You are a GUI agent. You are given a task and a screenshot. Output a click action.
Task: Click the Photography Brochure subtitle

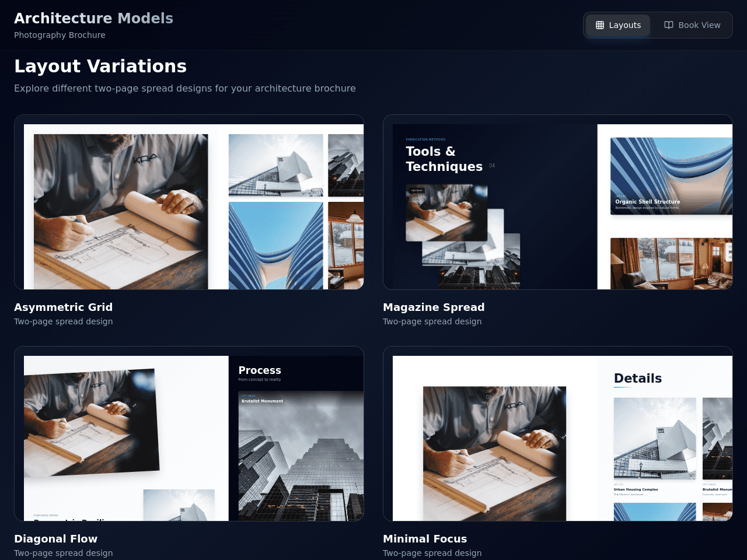click(60, 35)
